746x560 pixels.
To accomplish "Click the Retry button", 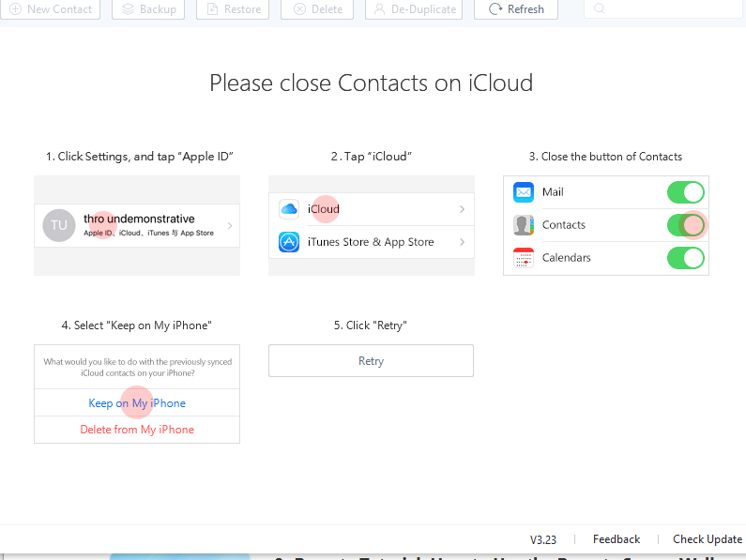I will pyautogui.click(x=371, y=360).
